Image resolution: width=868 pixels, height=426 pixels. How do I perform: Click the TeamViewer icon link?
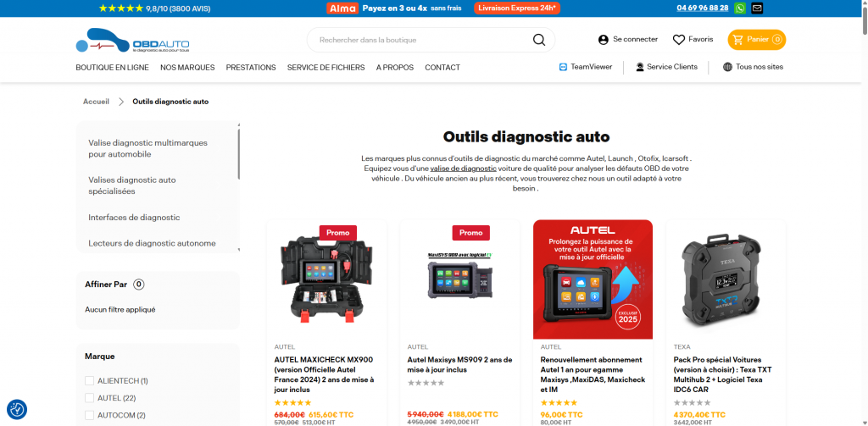tap(563, 67)
